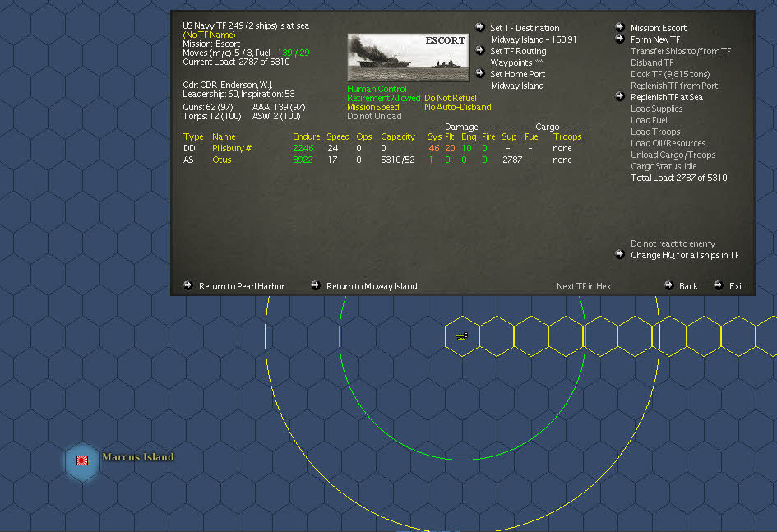Image resolution: width=777 pixels, height=532 pixels.
Task: Choose Load Fuel option
Action: coord(649,120)
